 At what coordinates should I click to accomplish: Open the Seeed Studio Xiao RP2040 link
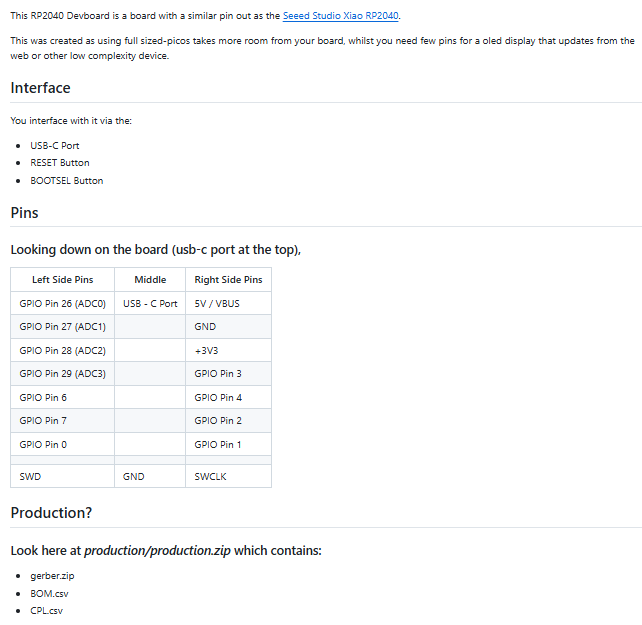pyautogui.click(x=341, y=16)
